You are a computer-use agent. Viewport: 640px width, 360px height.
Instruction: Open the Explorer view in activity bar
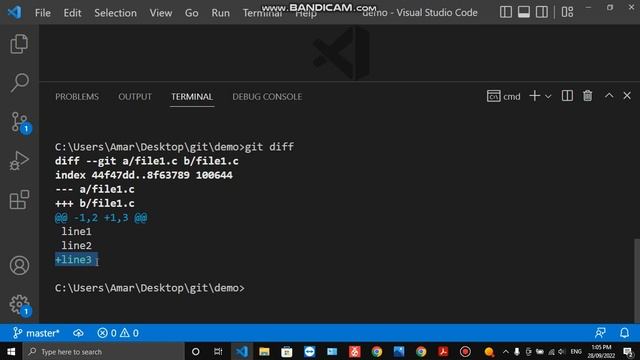point(19,44)
